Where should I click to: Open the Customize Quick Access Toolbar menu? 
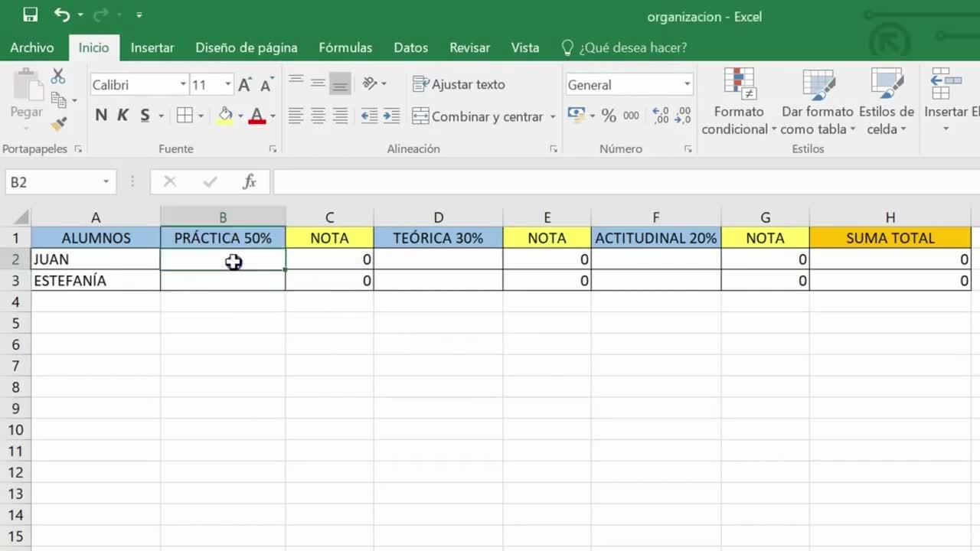tap(139, 15)
